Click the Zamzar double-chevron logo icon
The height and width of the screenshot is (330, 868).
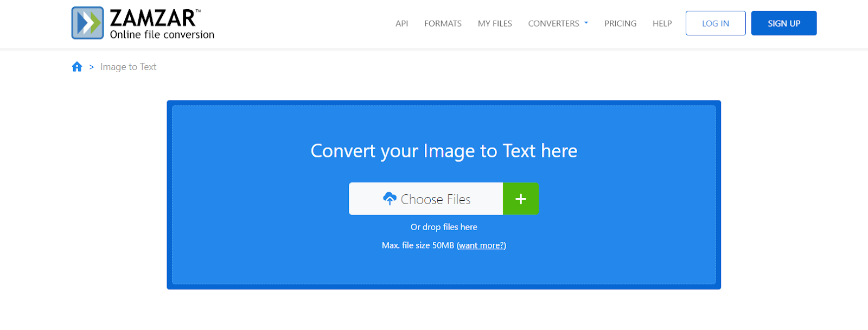(87, 23)
